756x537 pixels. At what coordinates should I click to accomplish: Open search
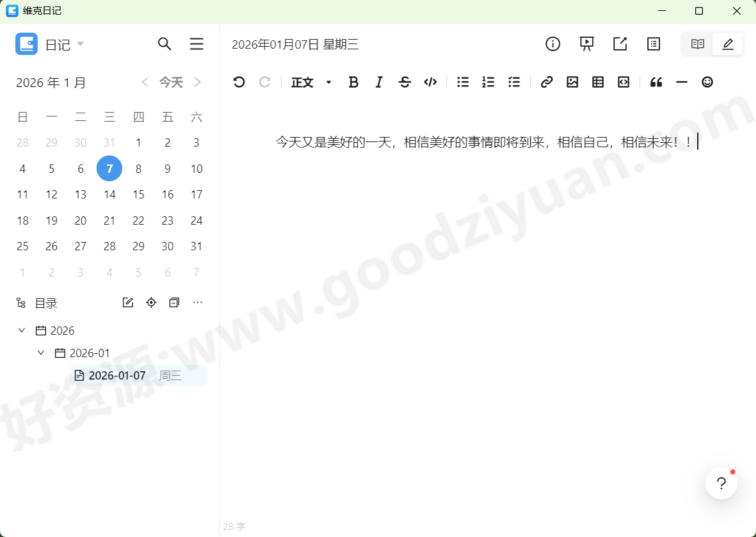[164, 44]
